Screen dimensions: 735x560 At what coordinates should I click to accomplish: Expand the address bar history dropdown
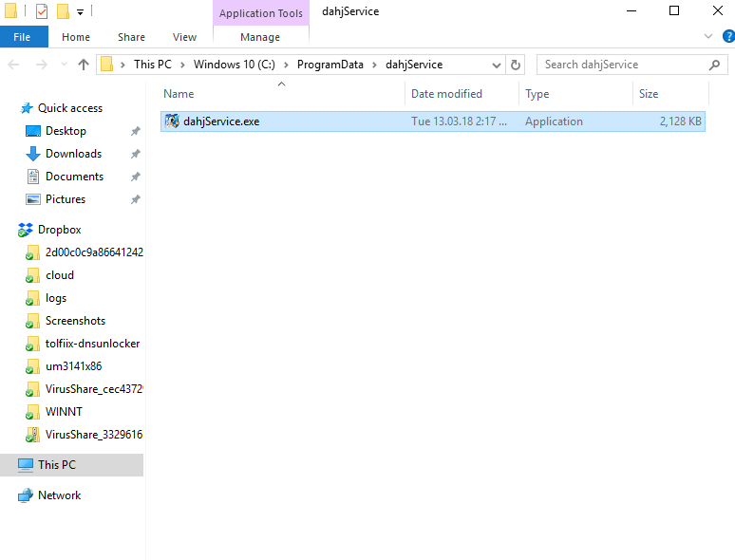pos(496,65)
